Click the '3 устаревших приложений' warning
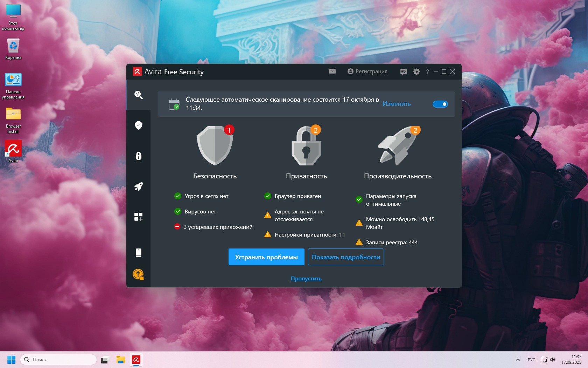Screen dimensions: 588x368 213,227
